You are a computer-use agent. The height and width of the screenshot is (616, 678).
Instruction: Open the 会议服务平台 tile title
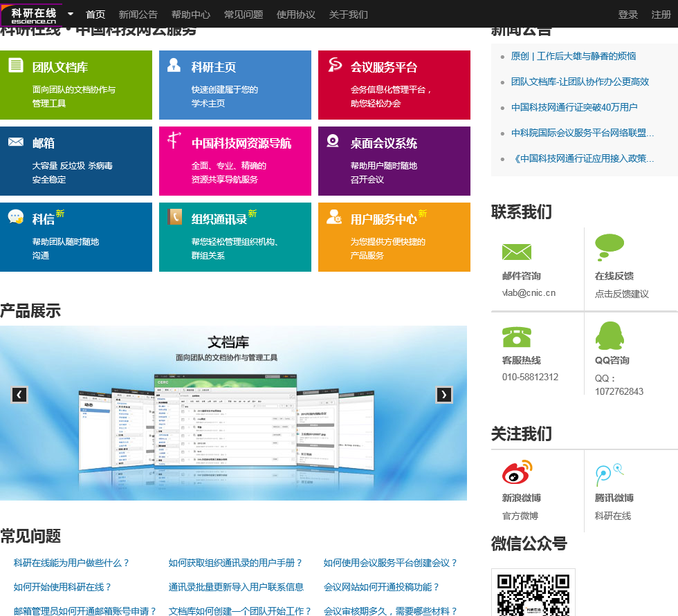383,67
